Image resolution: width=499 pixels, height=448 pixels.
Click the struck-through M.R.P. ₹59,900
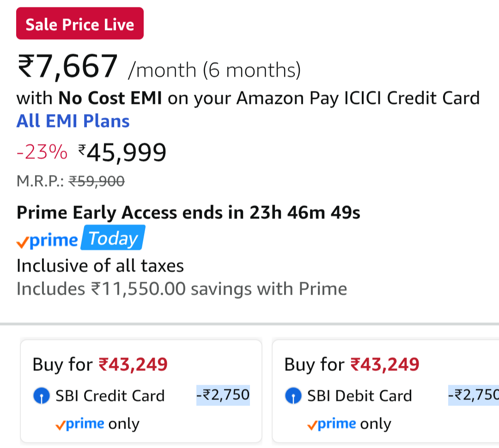96,182
